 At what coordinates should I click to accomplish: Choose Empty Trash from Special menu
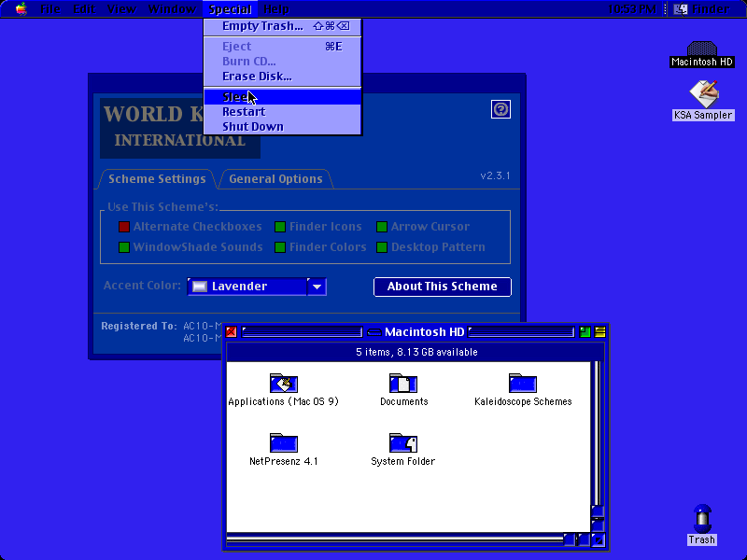coord(283,26)
